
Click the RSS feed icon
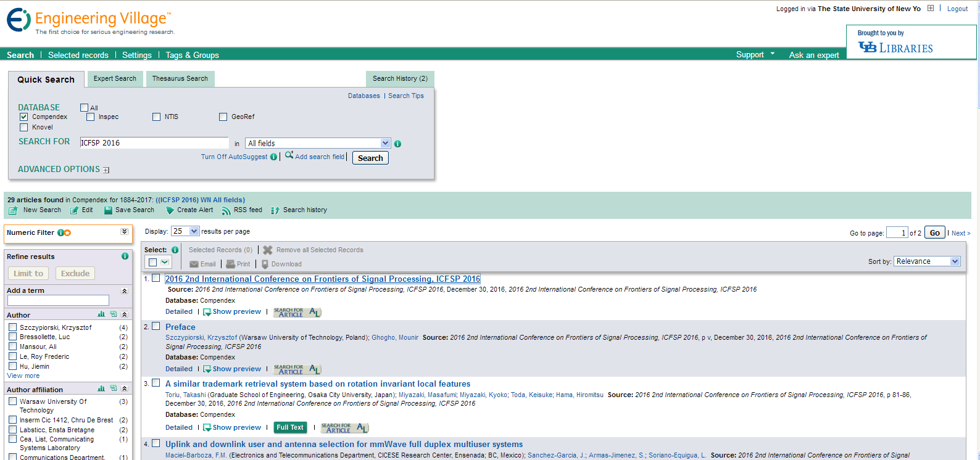pos(226,211)
